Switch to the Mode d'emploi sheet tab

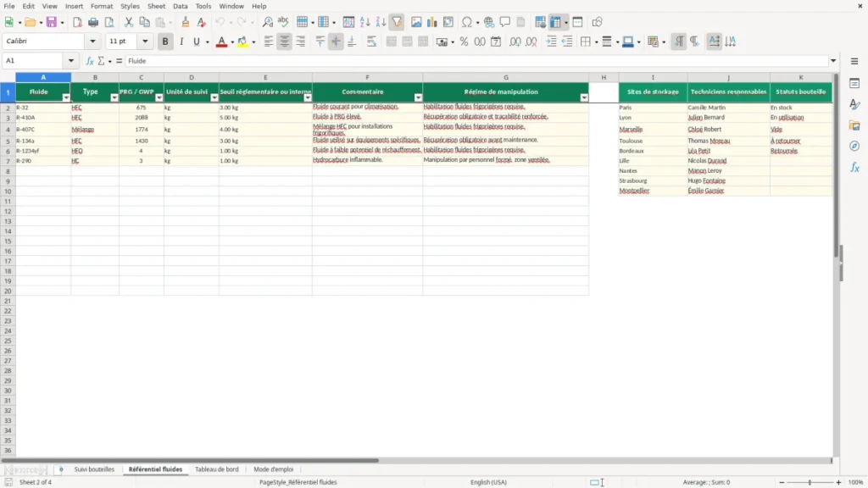click(x=274, y=469)
